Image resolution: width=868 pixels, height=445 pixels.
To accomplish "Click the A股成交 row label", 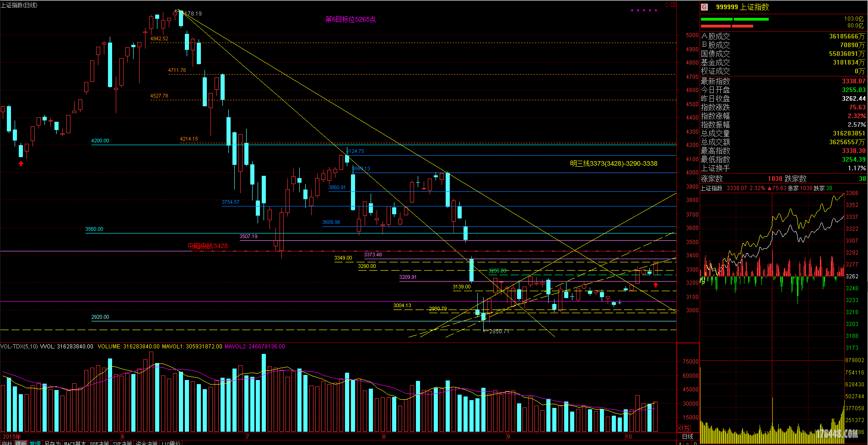I will coord(715,36).
